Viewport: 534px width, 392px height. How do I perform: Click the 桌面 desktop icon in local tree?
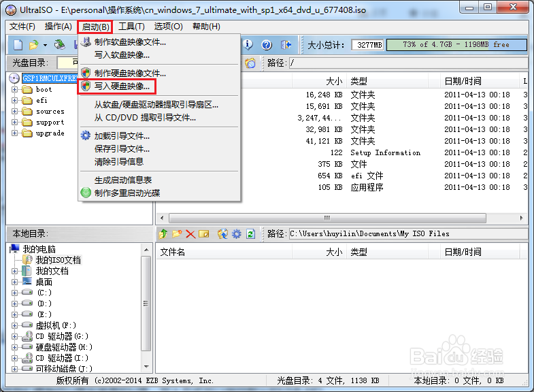coord(27,282)
